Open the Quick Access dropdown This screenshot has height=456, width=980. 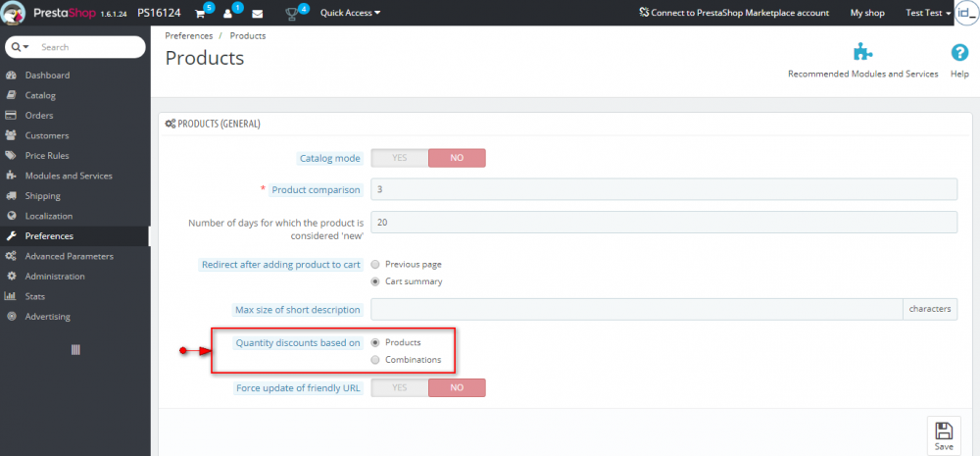[350, 13]
